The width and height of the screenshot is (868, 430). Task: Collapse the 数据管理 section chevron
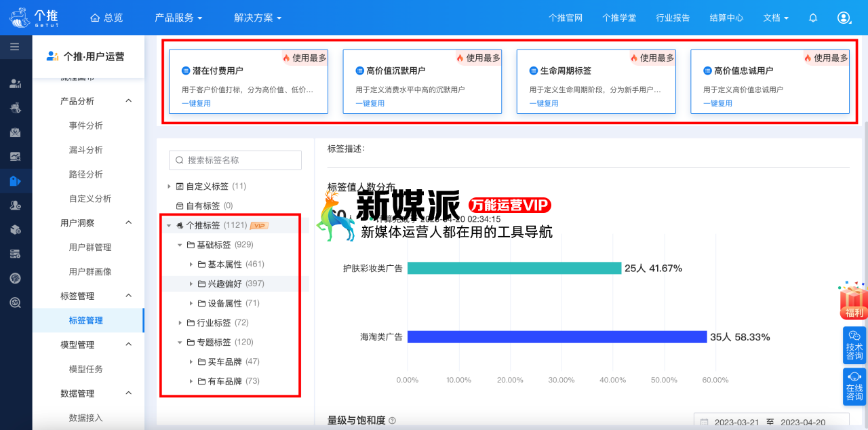tap(129, 393)
